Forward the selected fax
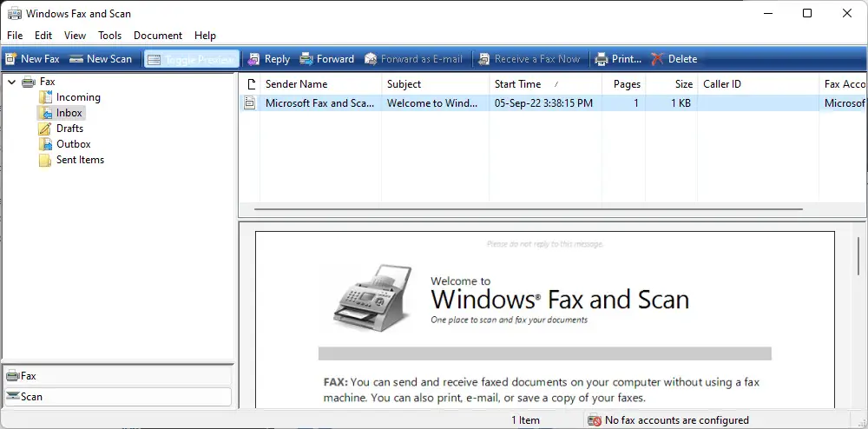 coord(326,59)
